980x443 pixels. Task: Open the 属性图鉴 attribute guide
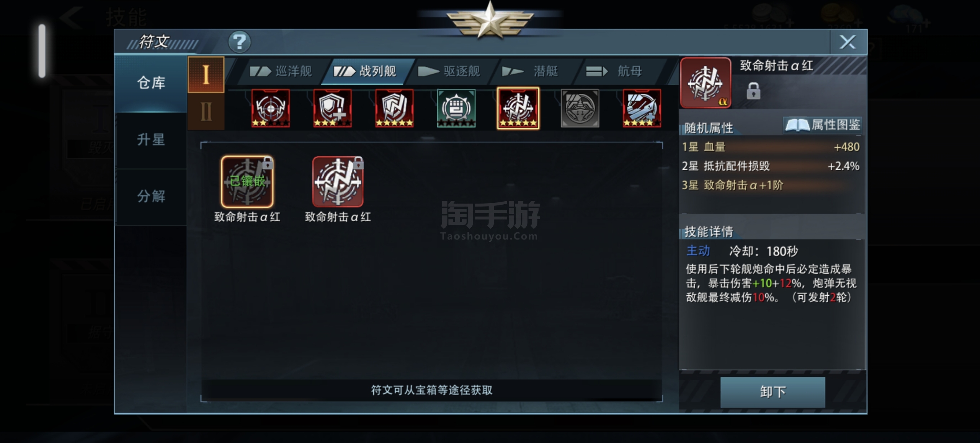(822, 125)
